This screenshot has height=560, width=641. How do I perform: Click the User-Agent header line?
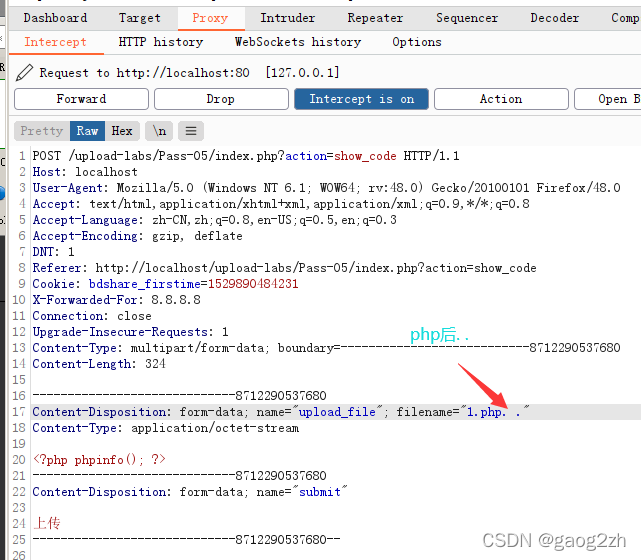click(x=326, y=188)
